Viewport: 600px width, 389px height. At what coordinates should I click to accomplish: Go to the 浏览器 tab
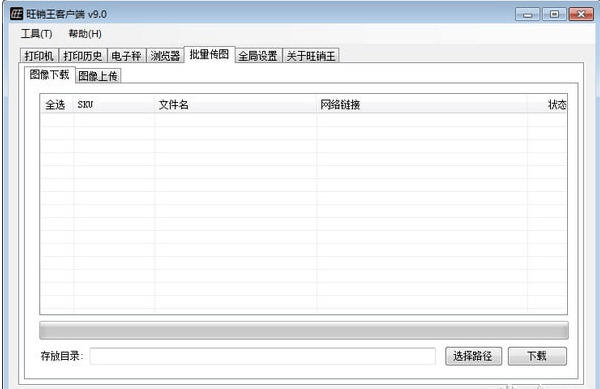pyautogui.click(x=165, y=56)
